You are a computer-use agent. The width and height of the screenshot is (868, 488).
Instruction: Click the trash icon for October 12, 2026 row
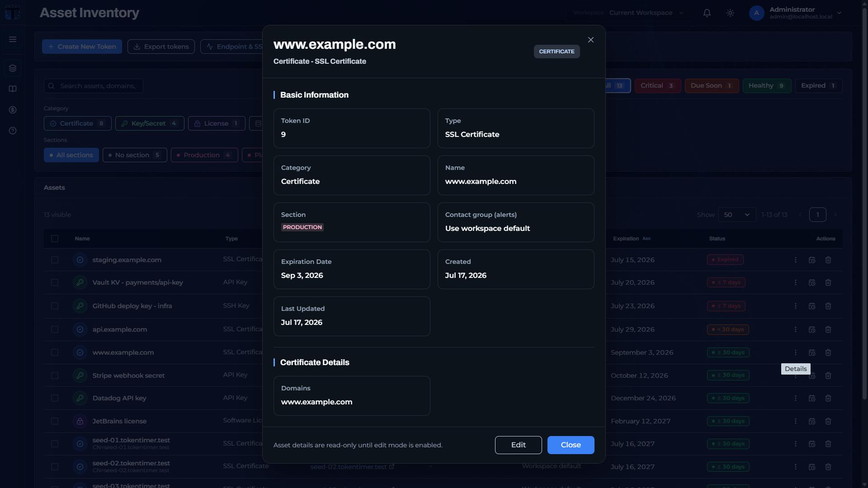click(828, 375)
